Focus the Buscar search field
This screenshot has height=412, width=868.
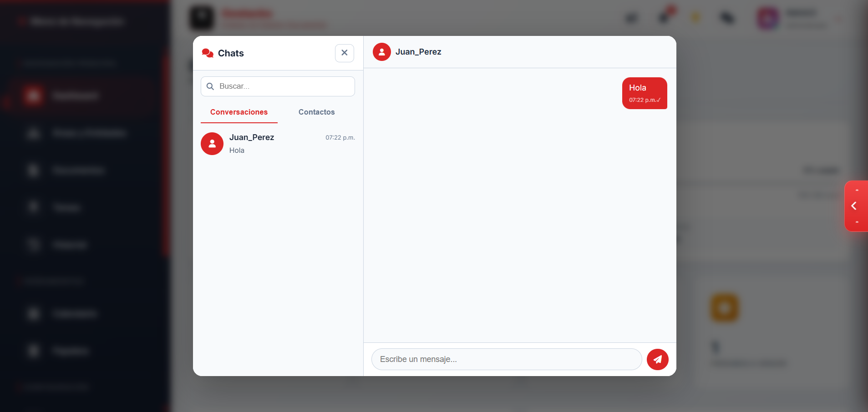(278, 86)
